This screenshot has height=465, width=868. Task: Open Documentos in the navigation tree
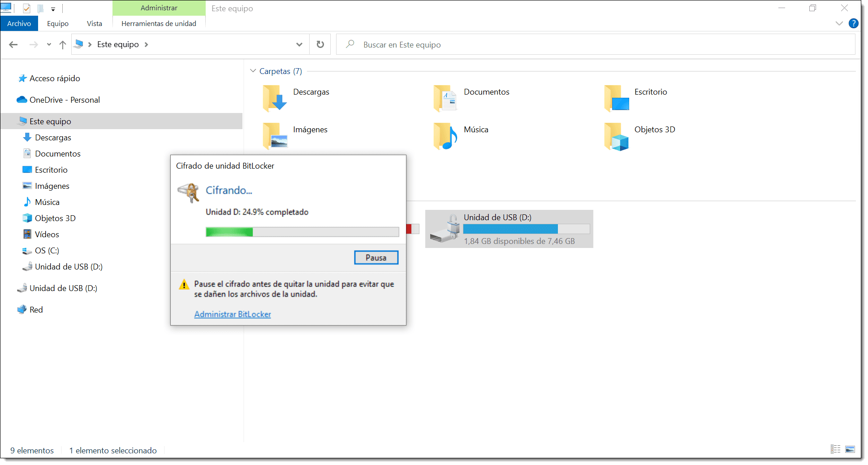(x=58, y=154)
